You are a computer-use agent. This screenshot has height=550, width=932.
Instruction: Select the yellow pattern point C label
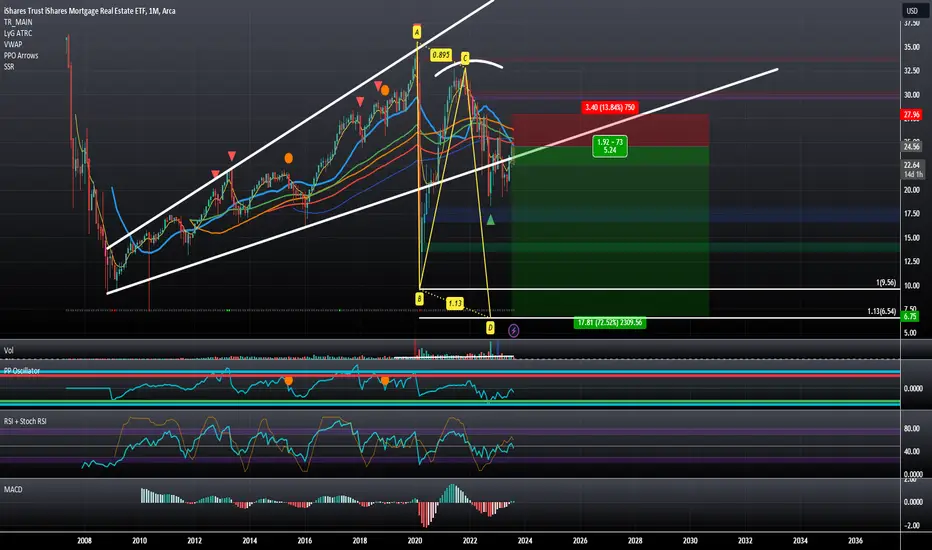pyautogui.click(x=465, y=58)
